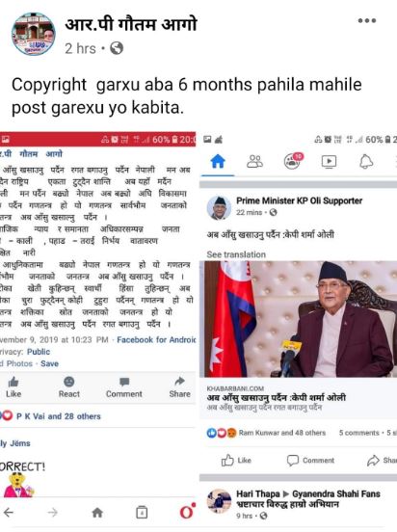Open KP Oli article photo thumbnail
397x532 pixels.
299,319
